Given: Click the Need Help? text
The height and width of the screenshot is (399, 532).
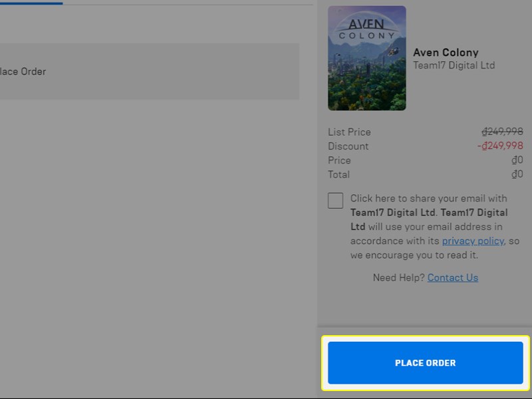Looking at the screenshot, I should [398, 277].
